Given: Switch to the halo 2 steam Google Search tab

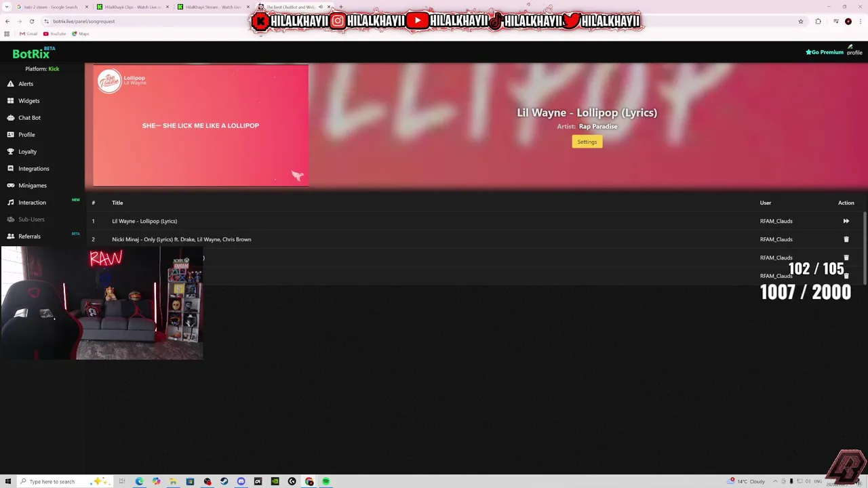Looking at the screenshot, I should click(x=51, y=7).
